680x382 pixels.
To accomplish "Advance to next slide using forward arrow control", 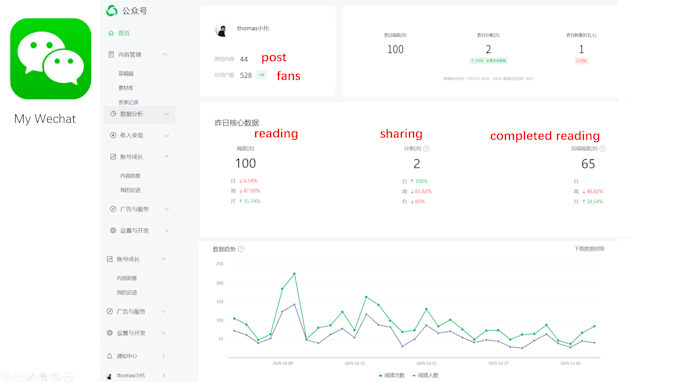I will tap(19, 377).
